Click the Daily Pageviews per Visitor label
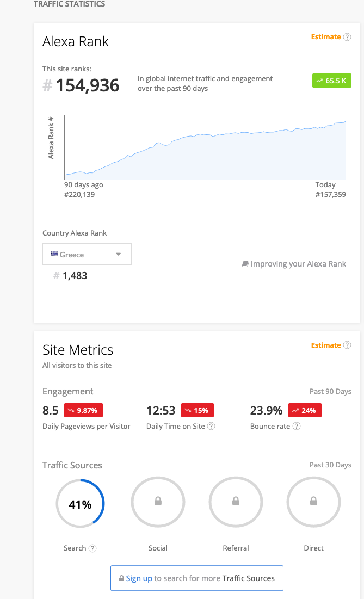Image resolution: width=364 pixels, height=599 pixels. point(87,427)
